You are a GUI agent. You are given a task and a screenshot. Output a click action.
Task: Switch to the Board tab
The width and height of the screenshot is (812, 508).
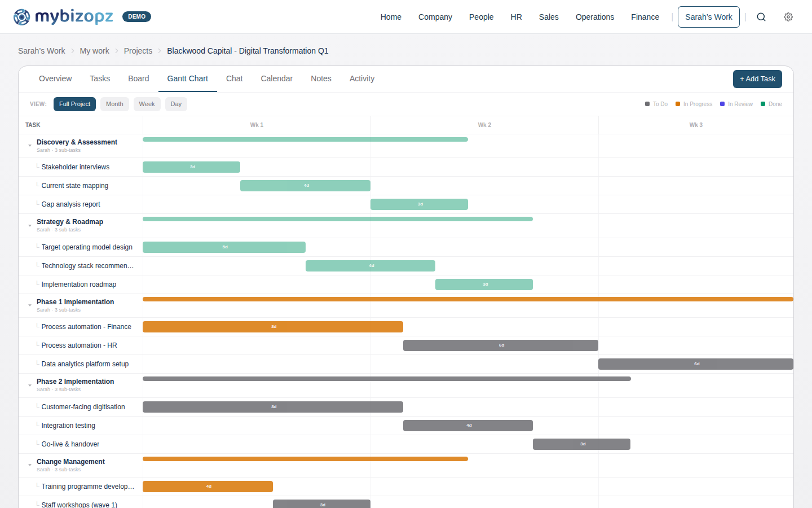click(x=139, y=78)
